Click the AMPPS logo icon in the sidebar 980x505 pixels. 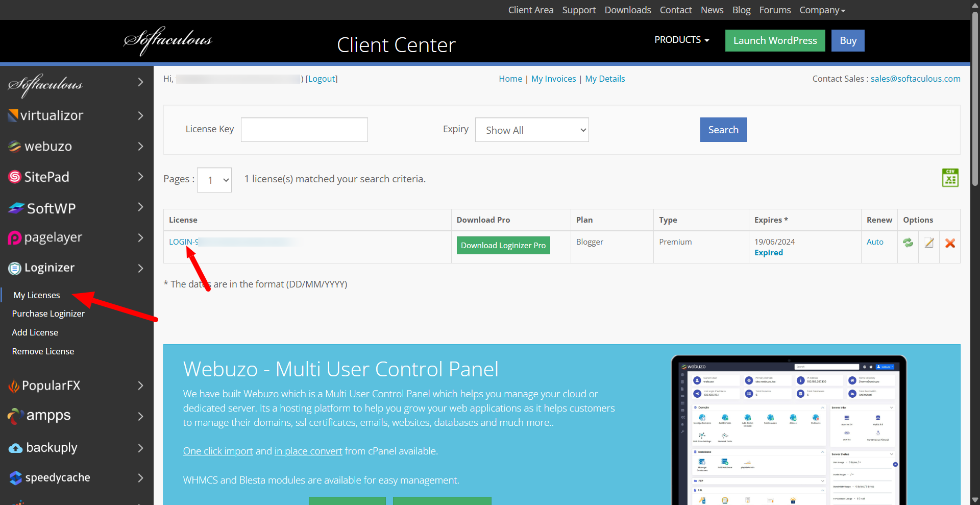[15, 416]
